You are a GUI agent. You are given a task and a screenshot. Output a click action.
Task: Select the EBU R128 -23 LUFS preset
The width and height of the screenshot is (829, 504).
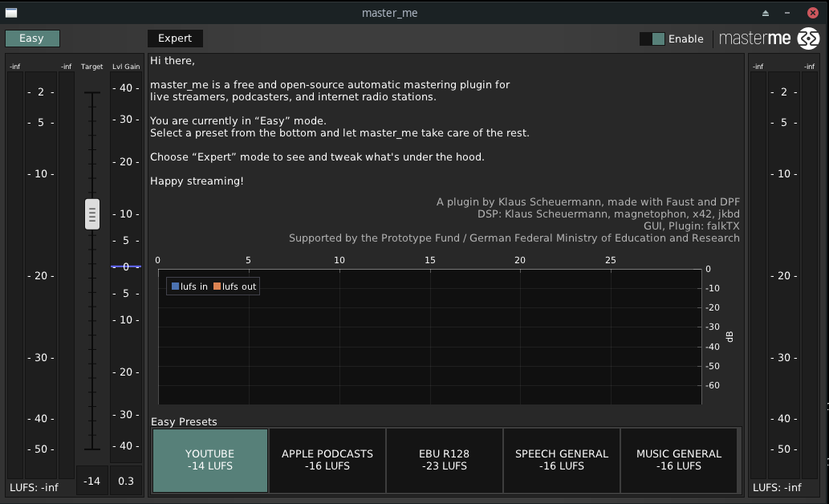(444, 460)
